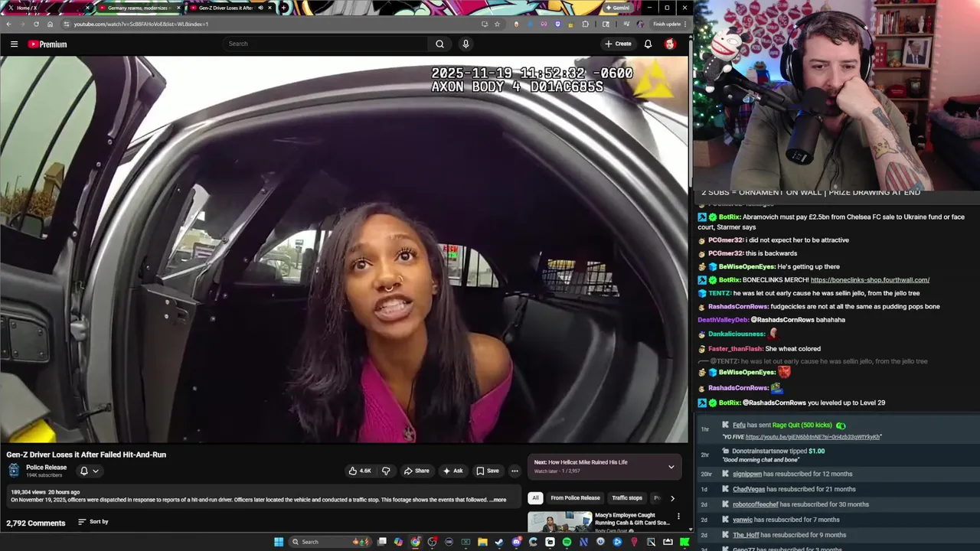Open a new browser tab with plus
Image resolution: width=980 pixels, height=551 pixels.
283,8
